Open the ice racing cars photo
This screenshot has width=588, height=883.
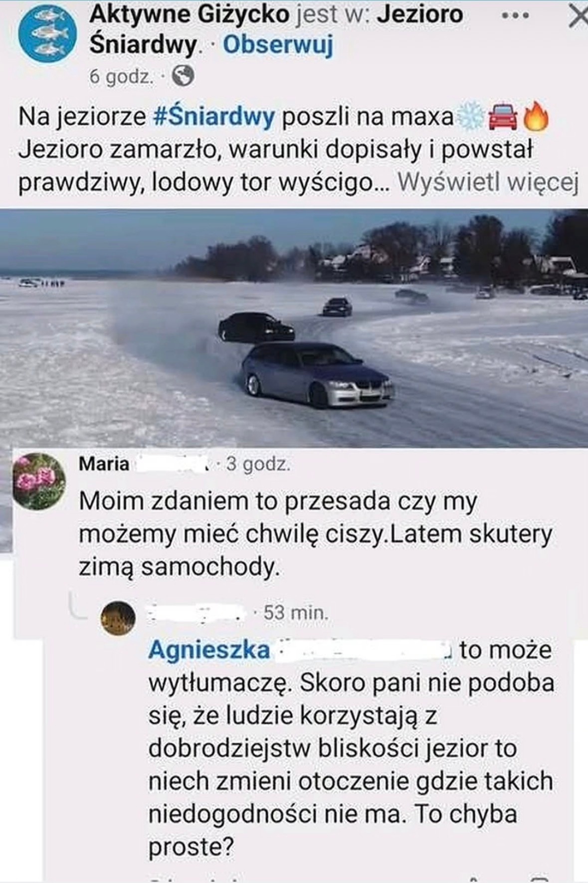click(x=294, y=328)
